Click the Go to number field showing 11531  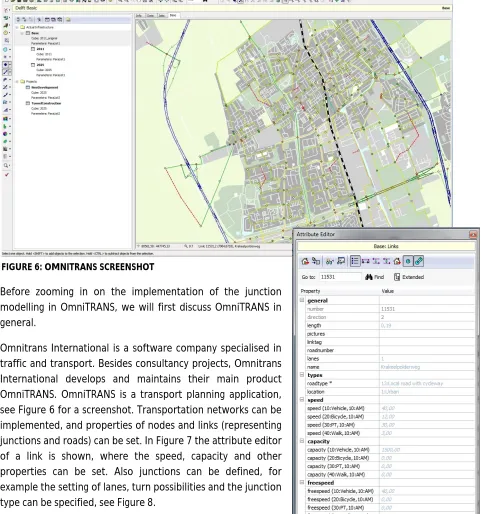(x=340, y=277)
